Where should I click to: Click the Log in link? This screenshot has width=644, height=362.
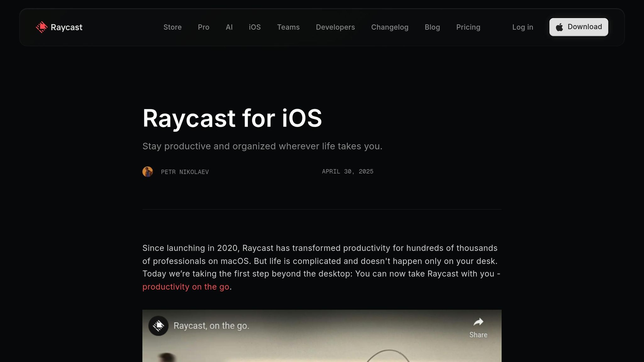pyautogui.click(x=522, y=27)
